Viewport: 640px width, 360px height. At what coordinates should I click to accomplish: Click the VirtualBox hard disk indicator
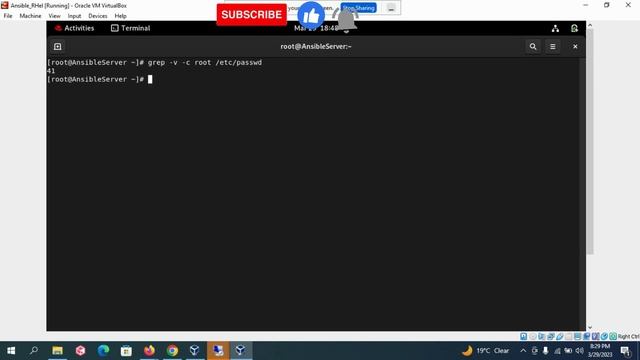(523, 336)
